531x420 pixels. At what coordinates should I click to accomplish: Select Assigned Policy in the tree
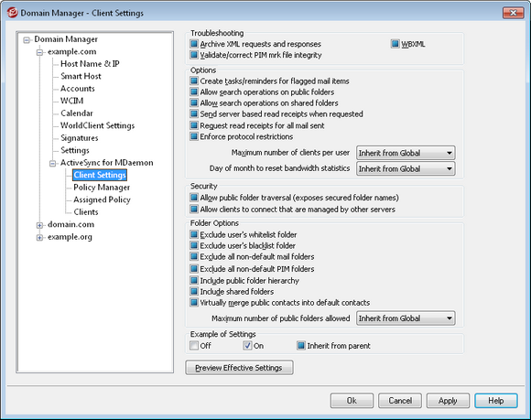point(102,199)
